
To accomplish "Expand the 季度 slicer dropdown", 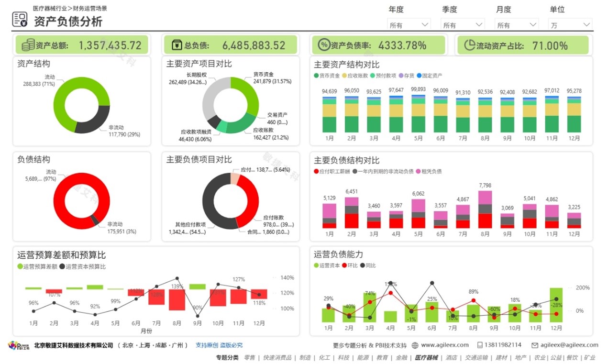I will 462,25.
